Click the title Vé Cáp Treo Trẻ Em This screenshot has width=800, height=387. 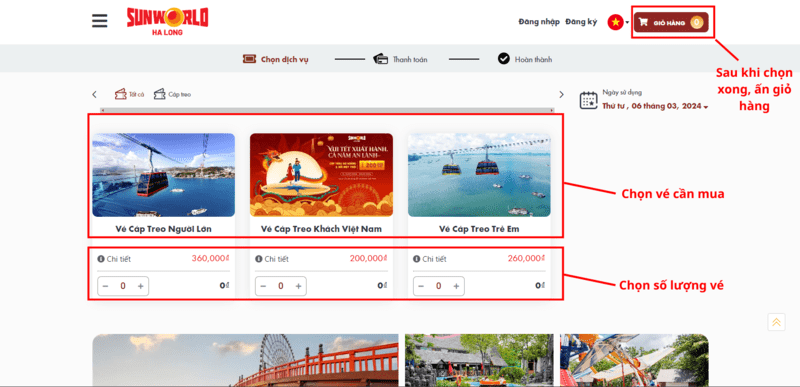[479, 229]
